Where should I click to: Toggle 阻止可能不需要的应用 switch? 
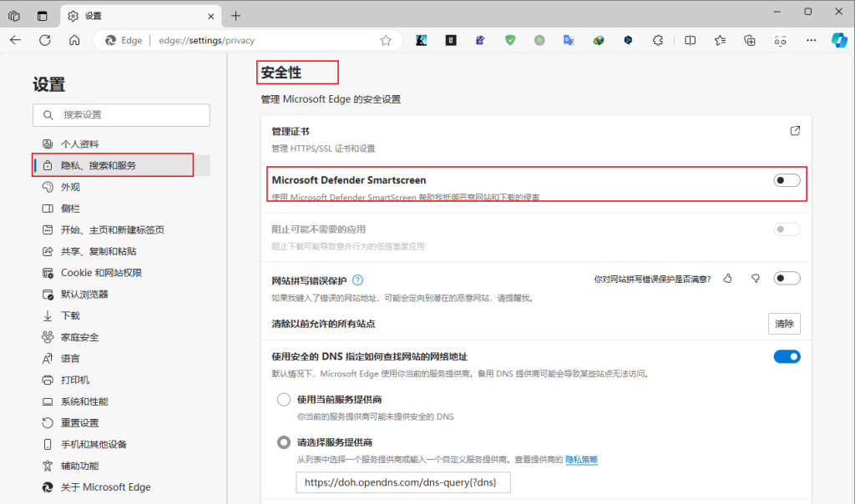pyautogui.click(x=787, y=229)
